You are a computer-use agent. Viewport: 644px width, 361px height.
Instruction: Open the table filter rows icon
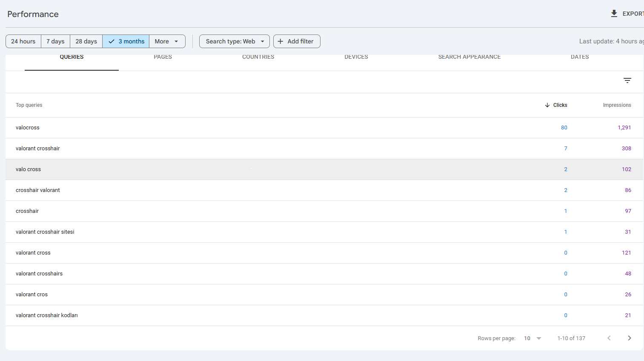(x=627, y=80)
